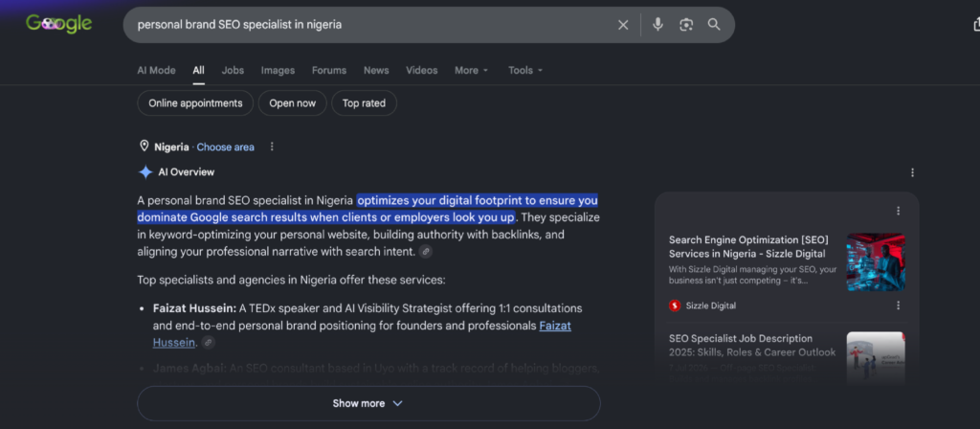
Task: Expand the More dropdown
Action: 471,70
